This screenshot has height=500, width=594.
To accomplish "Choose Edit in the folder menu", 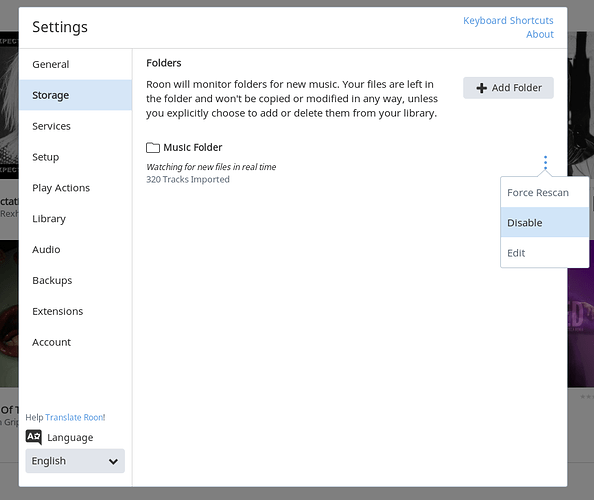I will tap(544, 253).
